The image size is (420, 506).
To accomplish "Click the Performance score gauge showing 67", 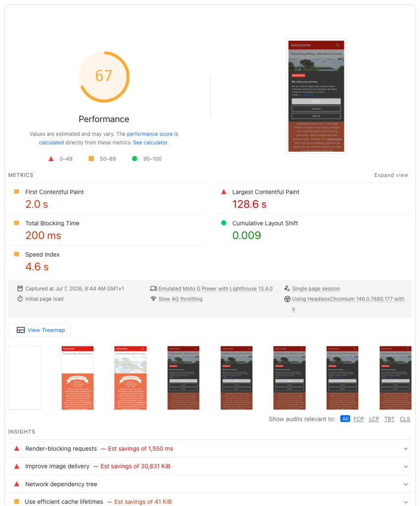I will pyautogui.click(x=104, y=77).
